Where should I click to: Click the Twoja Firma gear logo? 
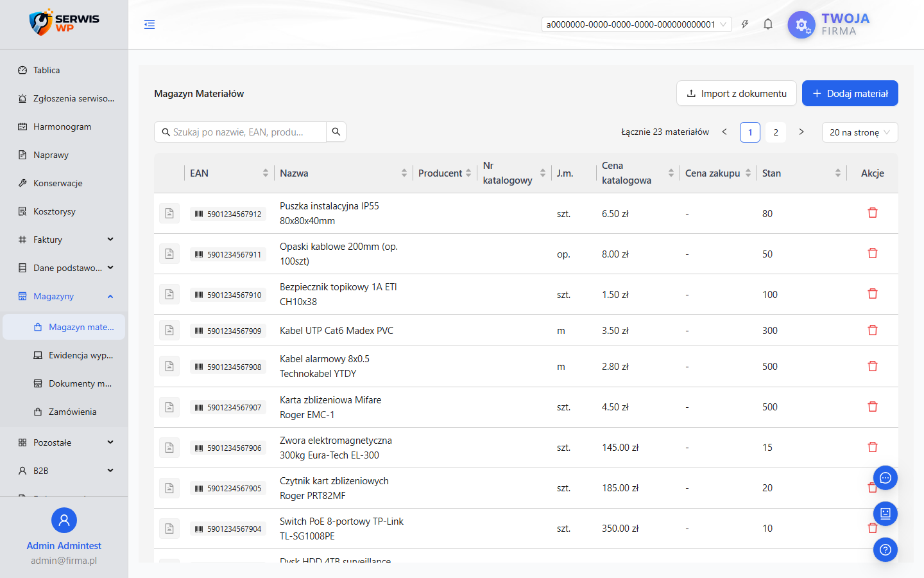point(801,25)
